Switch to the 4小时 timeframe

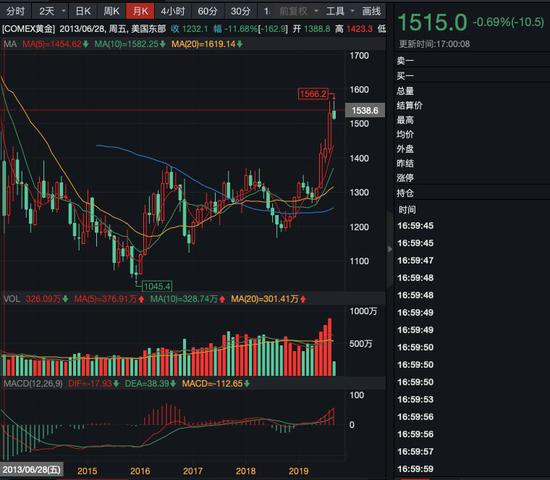pyautogui.click(x=173, y=12)
